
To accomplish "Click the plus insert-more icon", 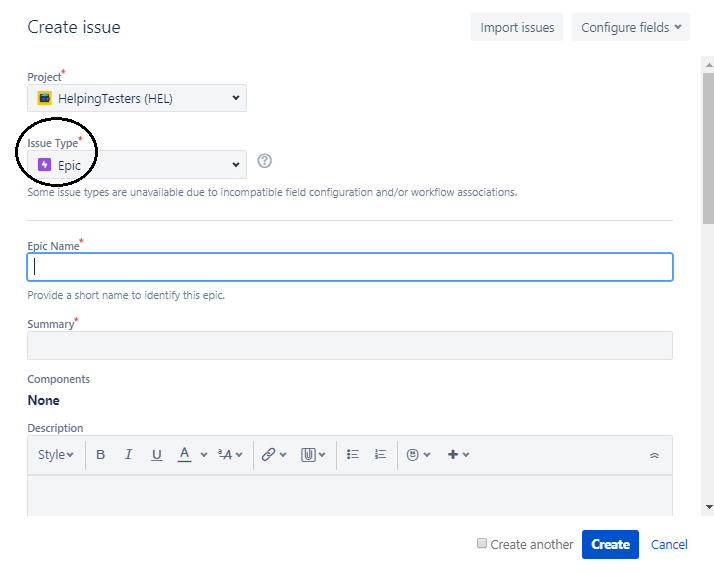I will click(x=453, y=454).
